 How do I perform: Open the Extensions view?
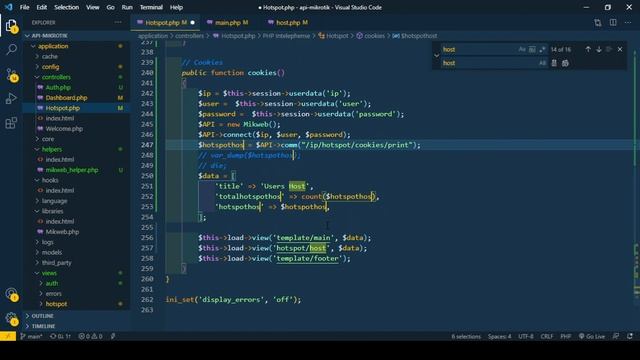point(11,122)
